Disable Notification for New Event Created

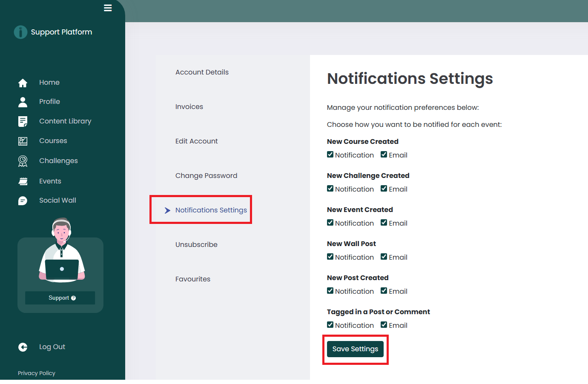click(330, 223)
